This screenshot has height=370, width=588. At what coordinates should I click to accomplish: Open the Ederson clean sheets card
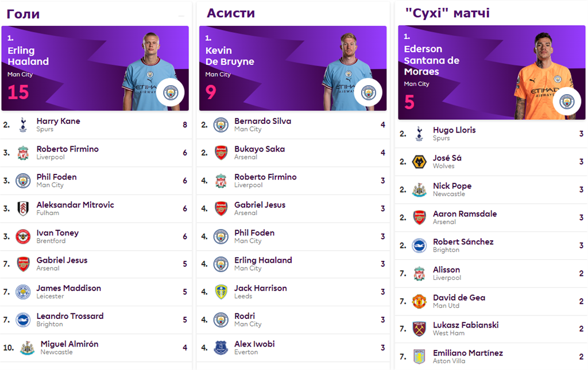[492, 73]
